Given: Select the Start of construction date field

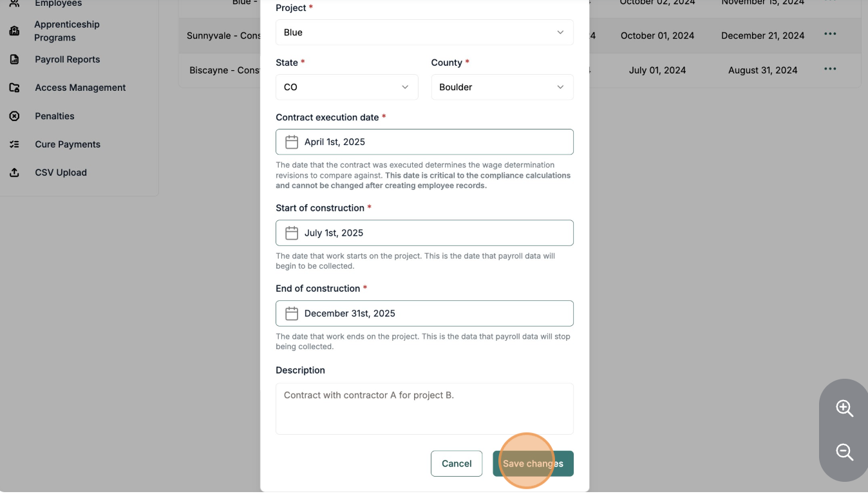Looking at the screenshot, I should (x=424, y=233).
